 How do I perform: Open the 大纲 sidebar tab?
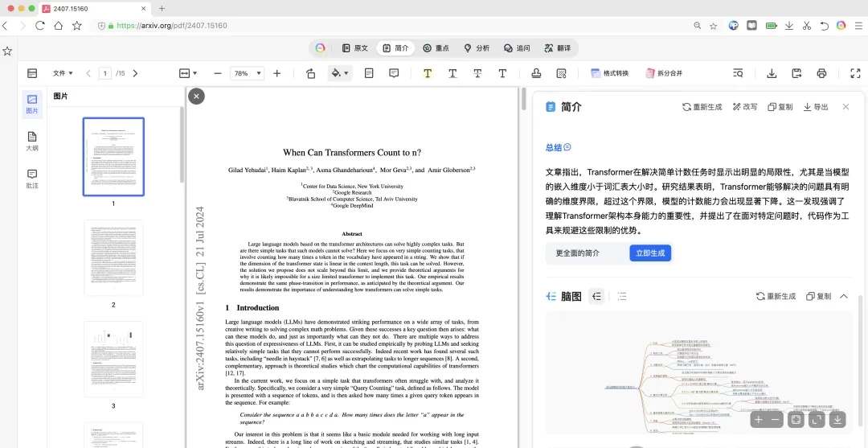click(x=32, y=142)
